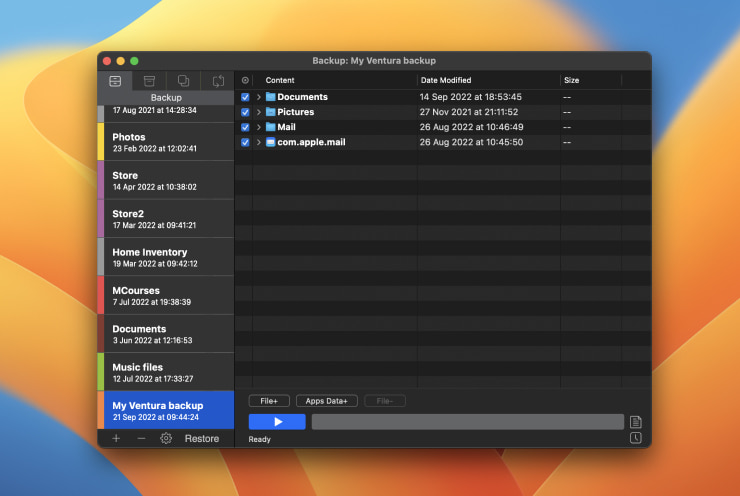Click the yellow minimize window button
The image size is (740, 496).
pyautogui.click(x=120, y=61)
